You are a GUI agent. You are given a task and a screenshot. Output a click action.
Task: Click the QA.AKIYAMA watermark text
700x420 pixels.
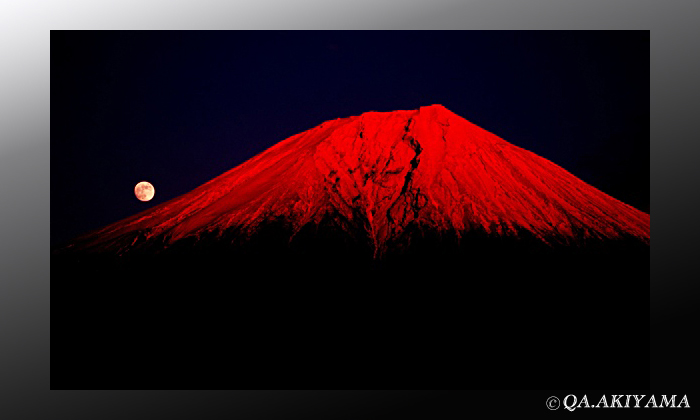point(626,402)
